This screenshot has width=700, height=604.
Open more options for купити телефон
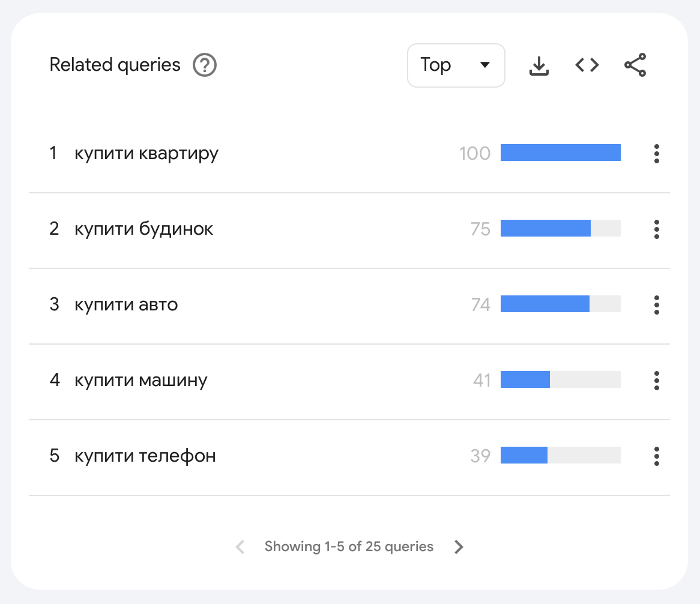(x=657, y=456)
